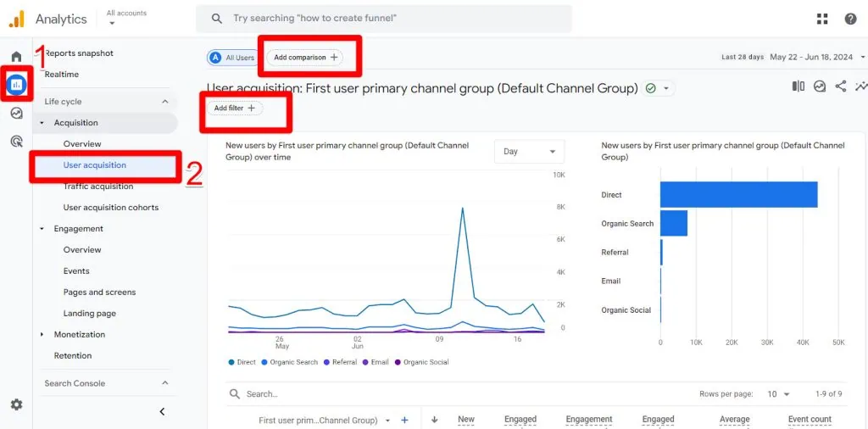Click the Add comparison button
Viewport: 868px width, 429px height.
point(305,58)
